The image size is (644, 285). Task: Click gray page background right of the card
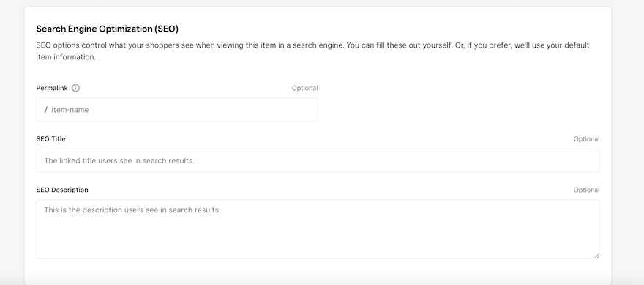pos(628,142)
